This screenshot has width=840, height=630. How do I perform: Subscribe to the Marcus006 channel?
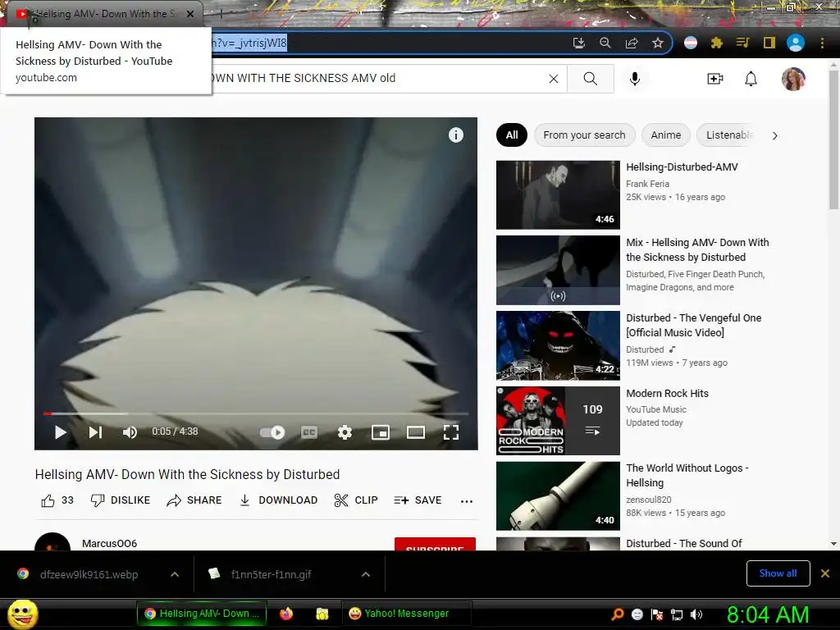435,544
